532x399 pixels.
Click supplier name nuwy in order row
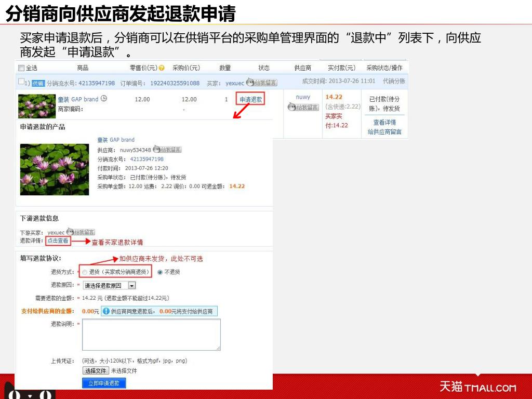(x=303, y=97)
